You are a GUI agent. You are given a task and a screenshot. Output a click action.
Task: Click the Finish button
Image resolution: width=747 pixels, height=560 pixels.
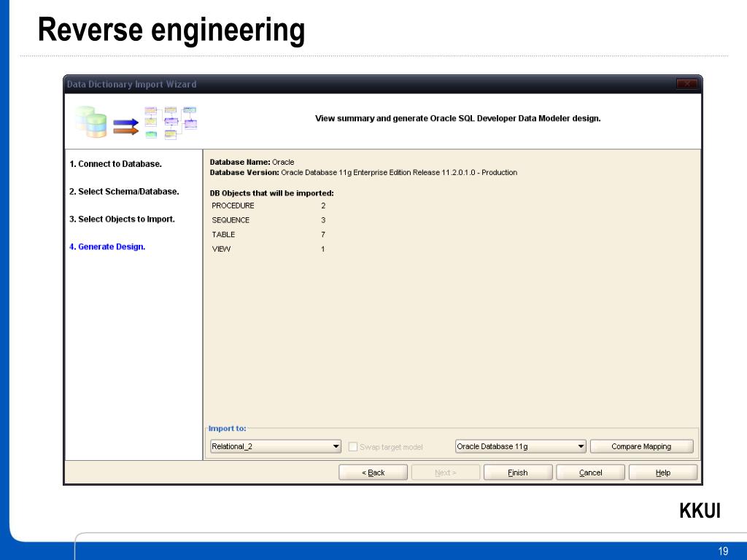click(x=518, y=472)
